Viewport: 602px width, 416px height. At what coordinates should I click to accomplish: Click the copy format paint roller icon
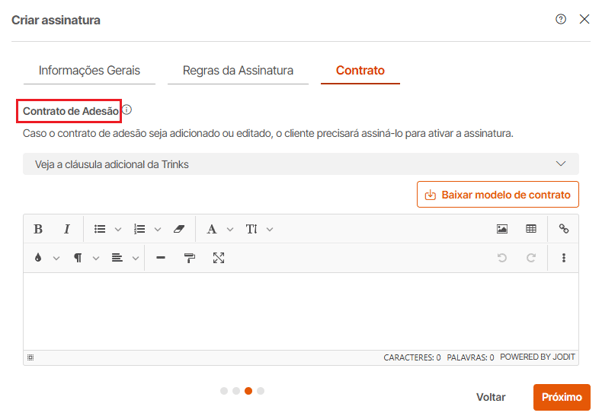pos(189,258)
